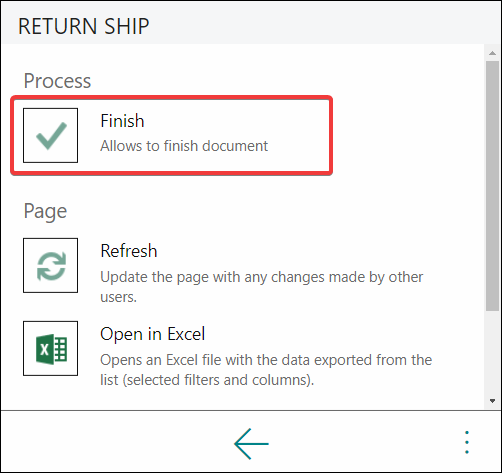Click the word 'users.' under Refresh

[119, 297]
